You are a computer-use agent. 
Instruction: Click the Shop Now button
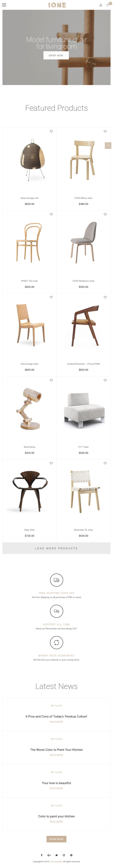tap(56, 55)
